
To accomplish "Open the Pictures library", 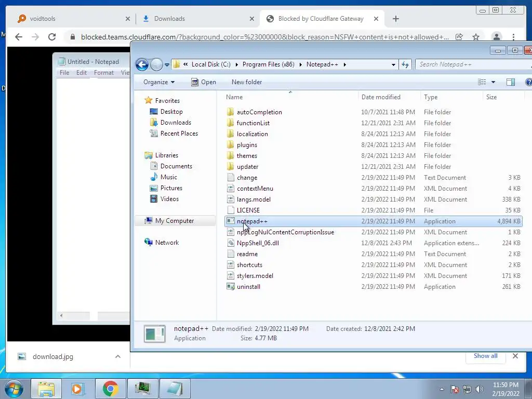I will click(x=171, y=188).
